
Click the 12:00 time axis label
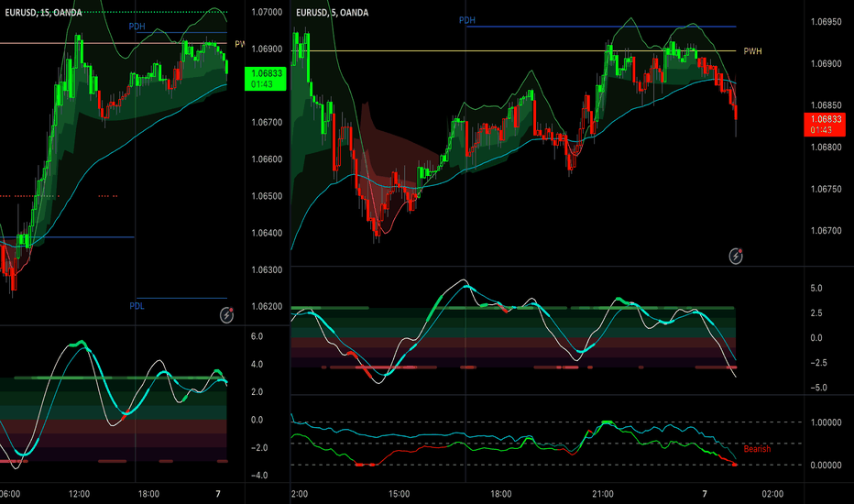click(x=79, y=494)
